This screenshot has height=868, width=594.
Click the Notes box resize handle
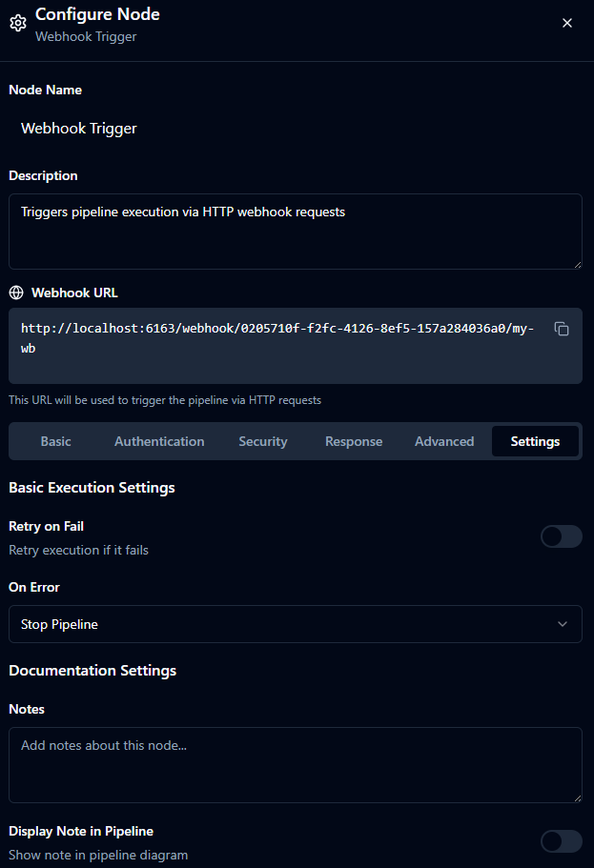[x=577, y=797]
